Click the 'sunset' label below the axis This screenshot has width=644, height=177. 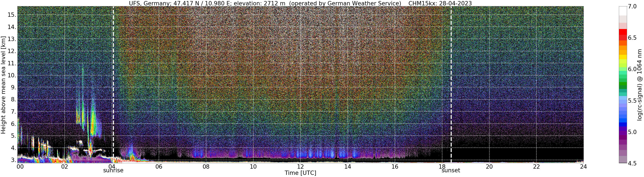[451, 171]
